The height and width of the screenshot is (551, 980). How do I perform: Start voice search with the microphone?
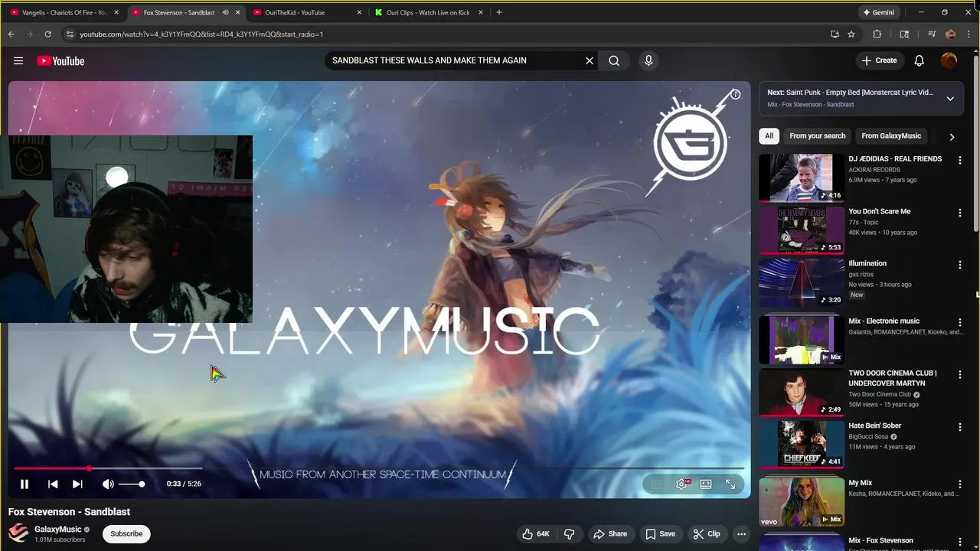(x=648, y=60)
